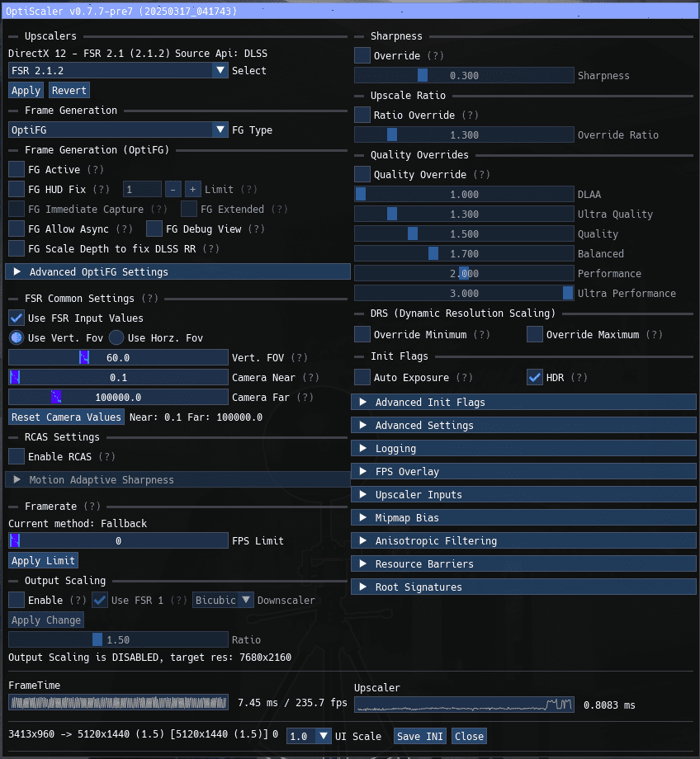Enable DRS Override Maximum checkbox
The height and width of the screenshot is (759, 700).
(x=535, y=334)
